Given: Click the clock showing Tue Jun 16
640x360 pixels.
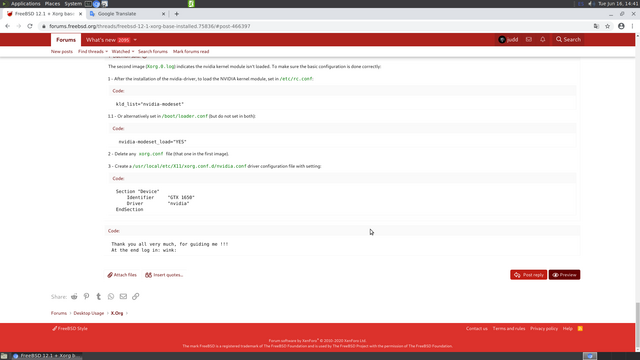Looking at the screenshot, I should [x=618, y=4].
